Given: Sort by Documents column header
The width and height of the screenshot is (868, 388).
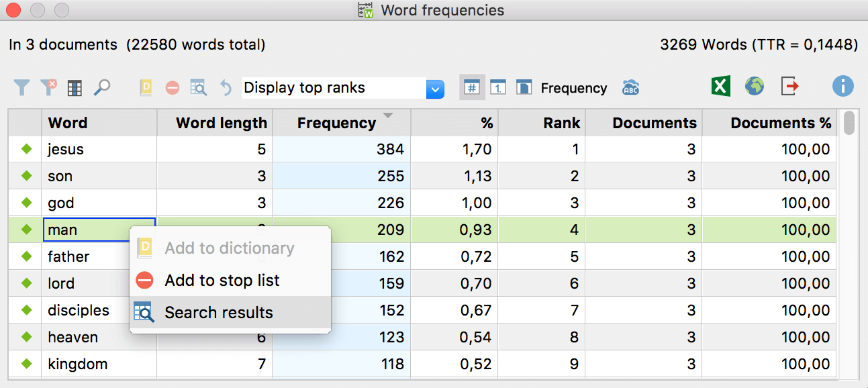Looking at the screenshot, I should (644, 123).
